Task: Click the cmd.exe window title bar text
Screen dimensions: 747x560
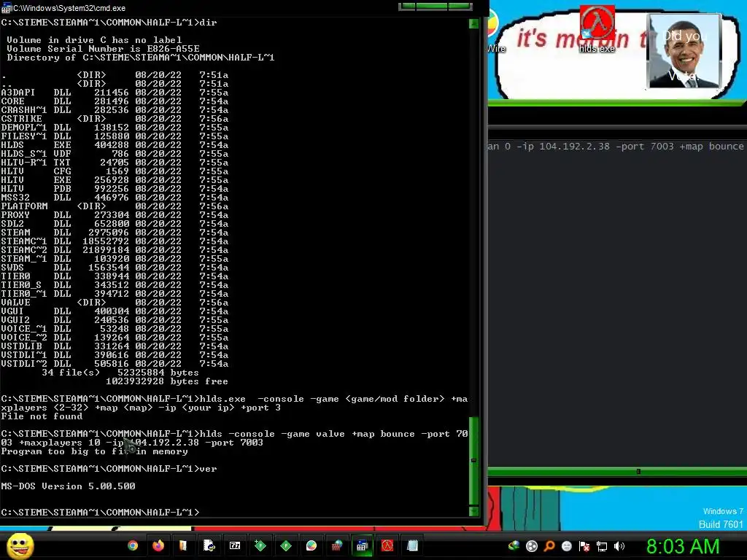Action: pyautogui.click(x=69, y=8)
